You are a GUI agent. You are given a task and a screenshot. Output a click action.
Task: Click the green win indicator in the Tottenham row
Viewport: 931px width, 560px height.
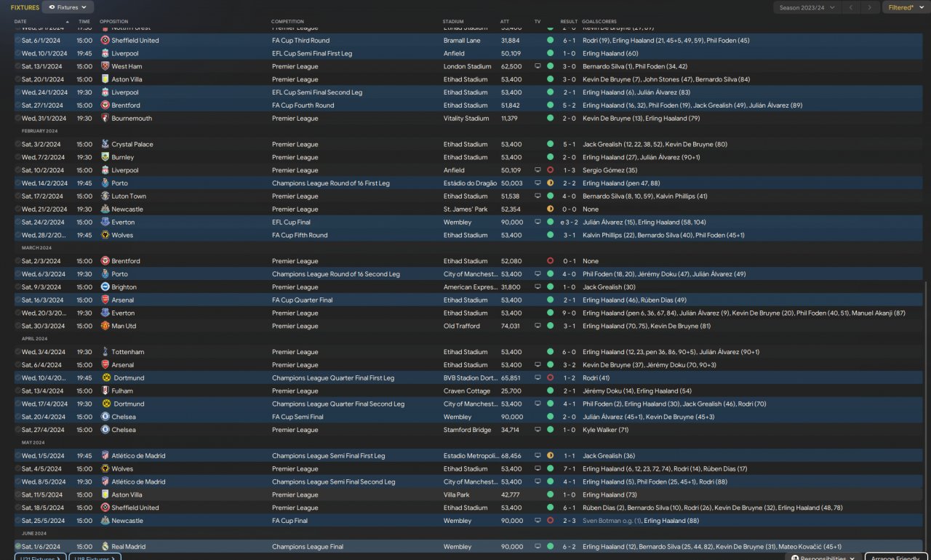(550, 352)
